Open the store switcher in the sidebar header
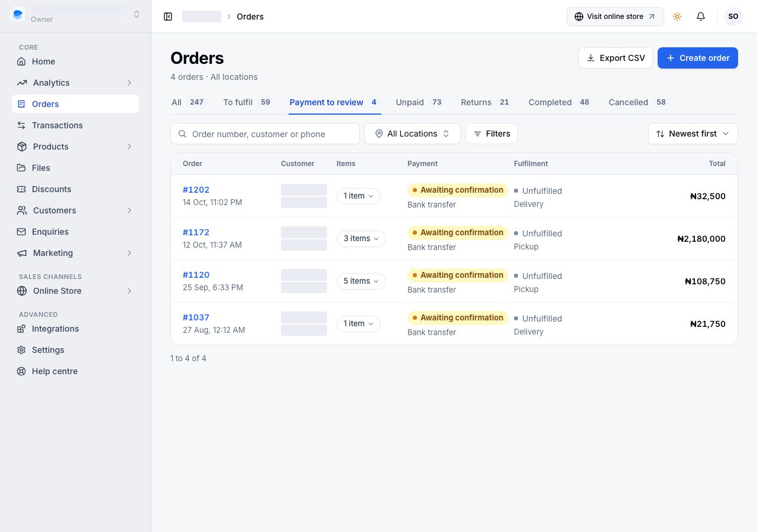The image size is (757, 532). (76, 14)
